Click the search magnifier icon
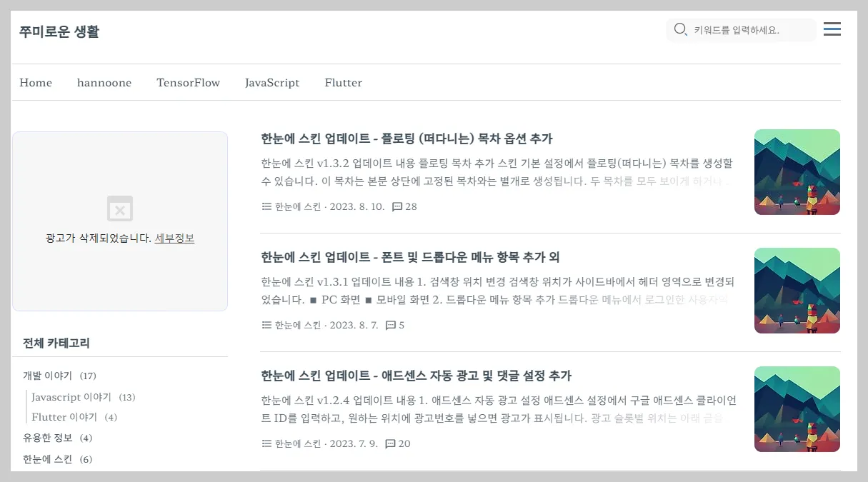Viewport: 868px width, 482px height. pos(679,30)
